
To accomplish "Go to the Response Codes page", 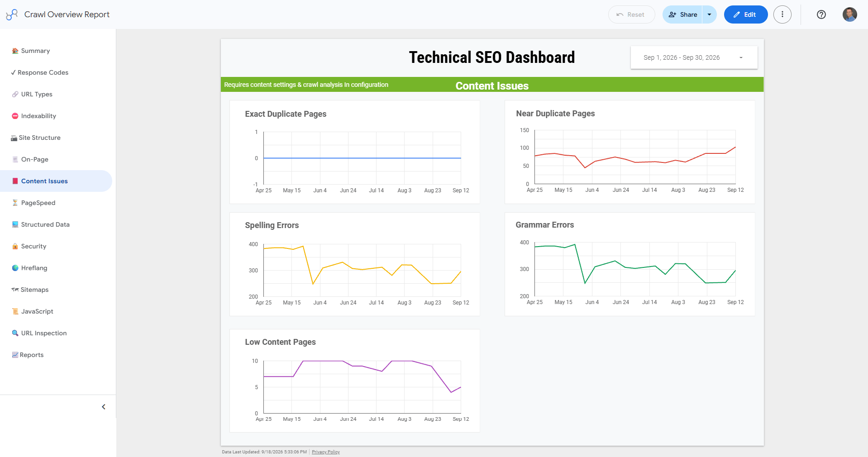I will click(56, 72).
